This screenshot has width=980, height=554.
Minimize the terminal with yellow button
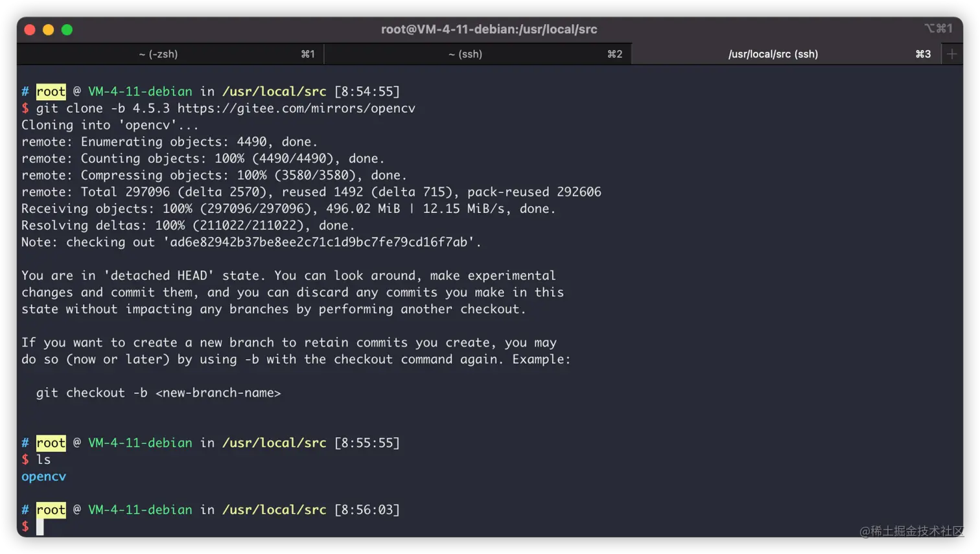(48, 29)
